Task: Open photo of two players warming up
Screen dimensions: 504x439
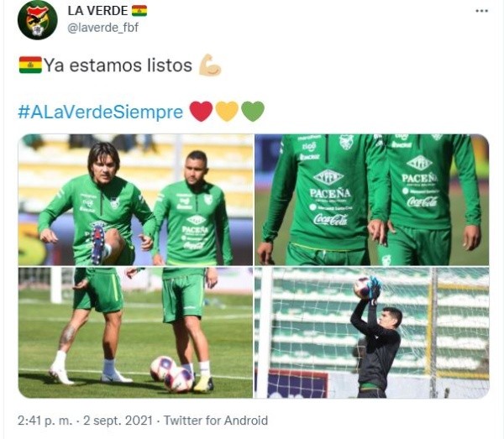Action: pyautogui.click(x=135, y=200)
